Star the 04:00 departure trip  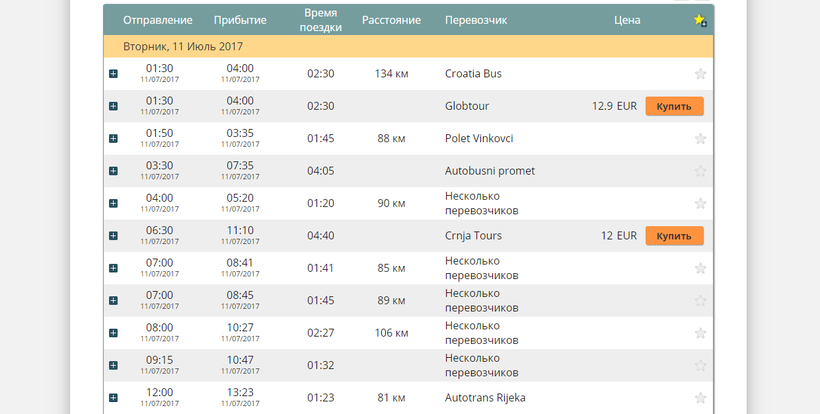click(x=700, y=204)
